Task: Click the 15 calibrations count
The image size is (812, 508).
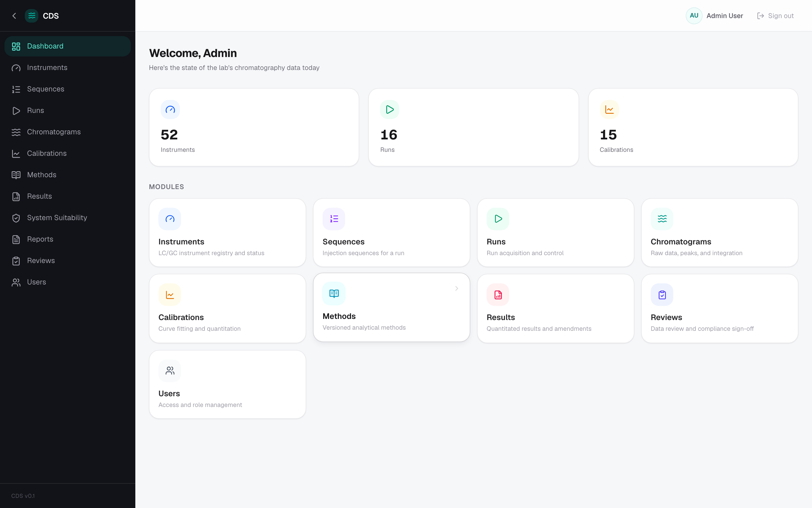Action: point(608,135)
